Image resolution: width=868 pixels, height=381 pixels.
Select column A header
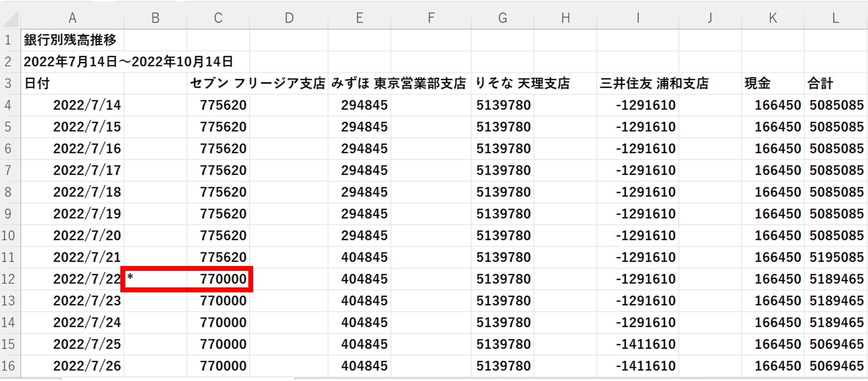[72, 18]
